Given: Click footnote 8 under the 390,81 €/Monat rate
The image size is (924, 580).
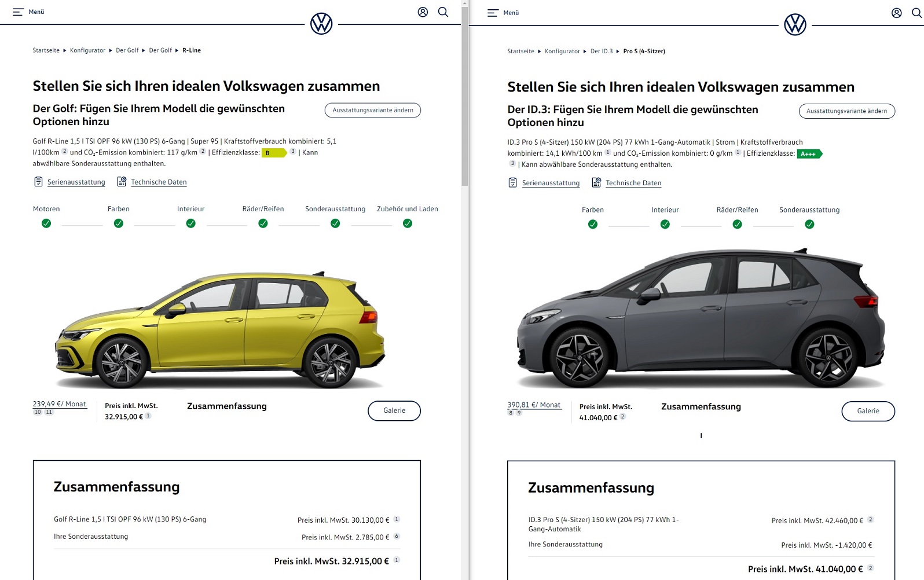Looking at the screenshot, I should coord(511,413).
